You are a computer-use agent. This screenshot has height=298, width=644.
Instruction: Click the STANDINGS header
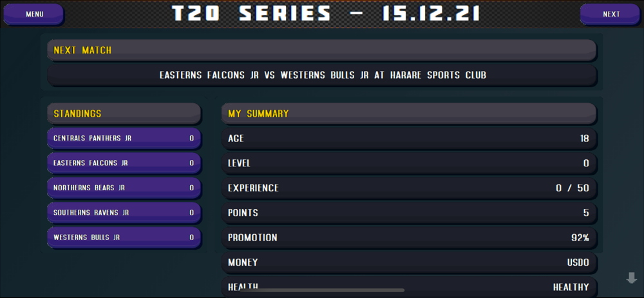[x=124, y=114]
